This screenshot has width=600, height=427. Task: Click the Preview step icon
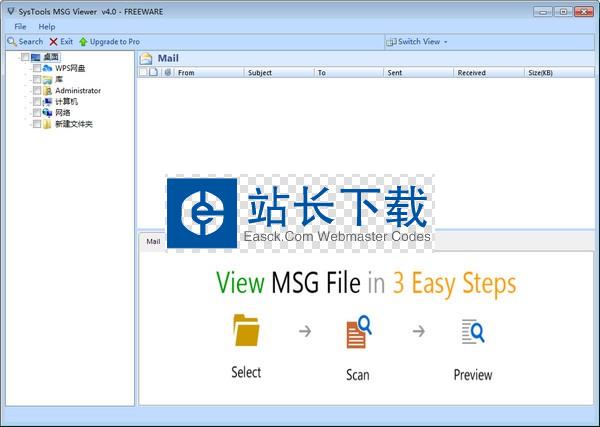(473, 331)
